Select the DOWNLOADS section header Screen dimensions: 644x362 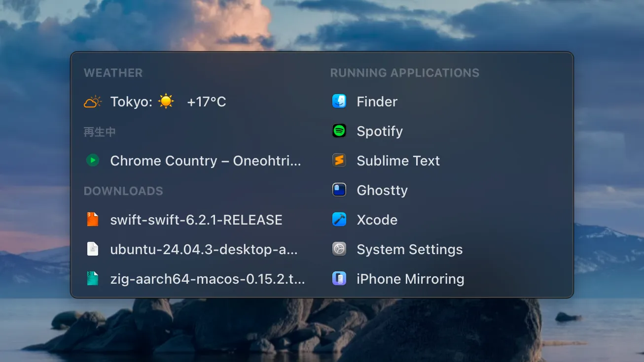coord(123,191)
